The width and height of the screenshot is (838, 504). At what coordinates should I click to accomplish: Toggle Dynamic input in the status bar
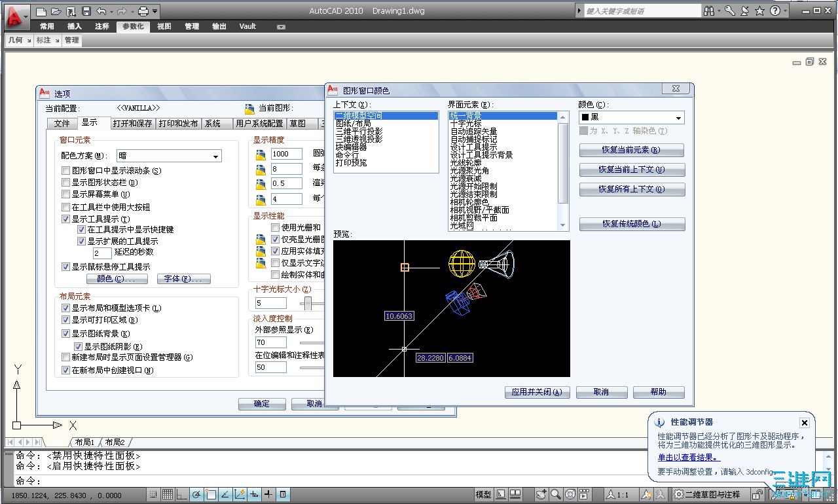pos(254,494)
